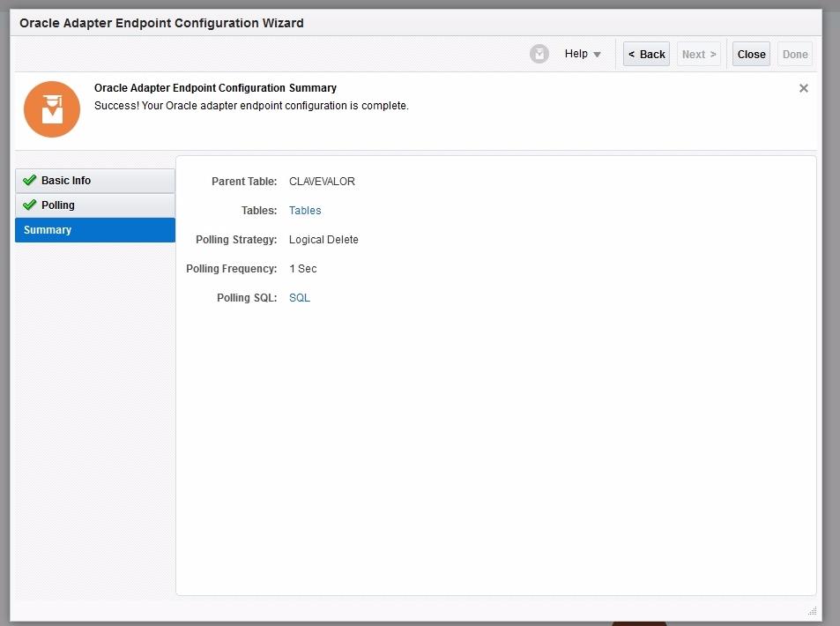Click the green checkmark beside Polling

[30, 205]
